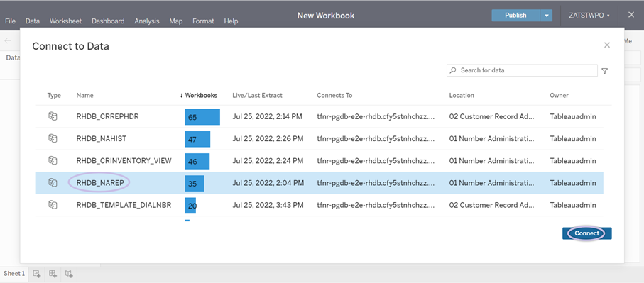Click the RHDB_TEMPLATE_DIALNBR data source type icon
The image size is (644, 283).
53,205
